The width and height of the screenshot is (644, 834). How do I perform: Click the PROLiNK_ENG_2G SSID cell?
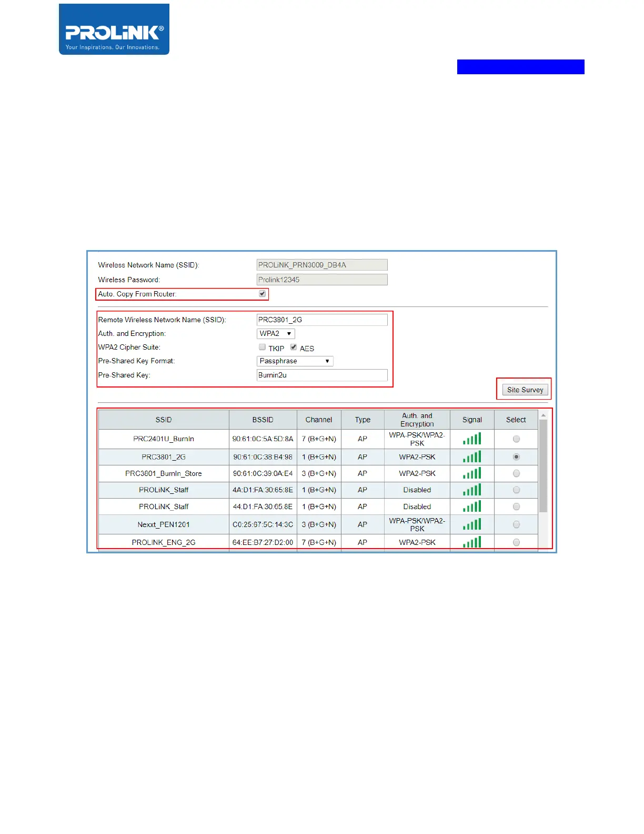click(x=164, y=542)
